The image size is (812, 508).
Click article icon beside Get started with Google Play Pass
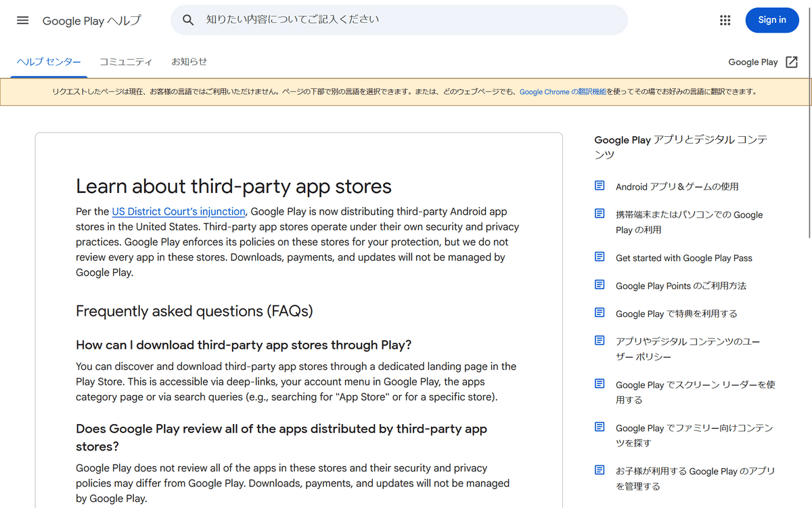coord(600,257)
